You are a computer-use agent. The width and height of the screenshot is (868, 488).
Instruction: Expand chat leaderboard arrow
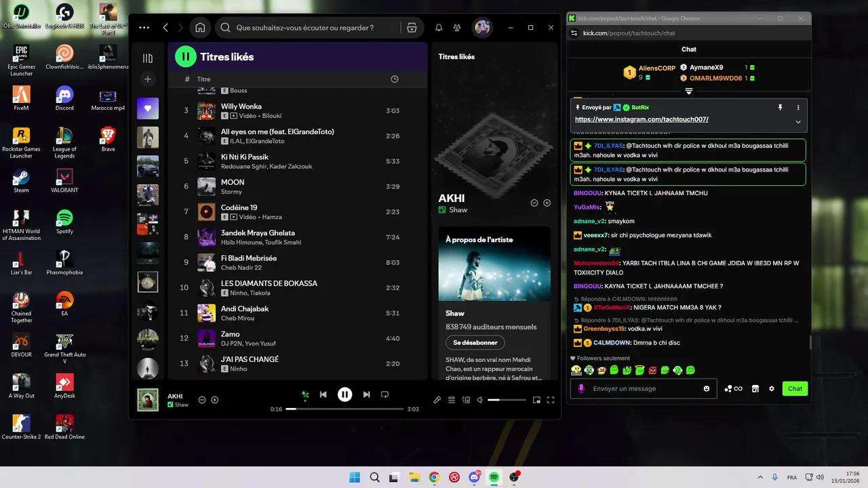click(x=689, y=91)
